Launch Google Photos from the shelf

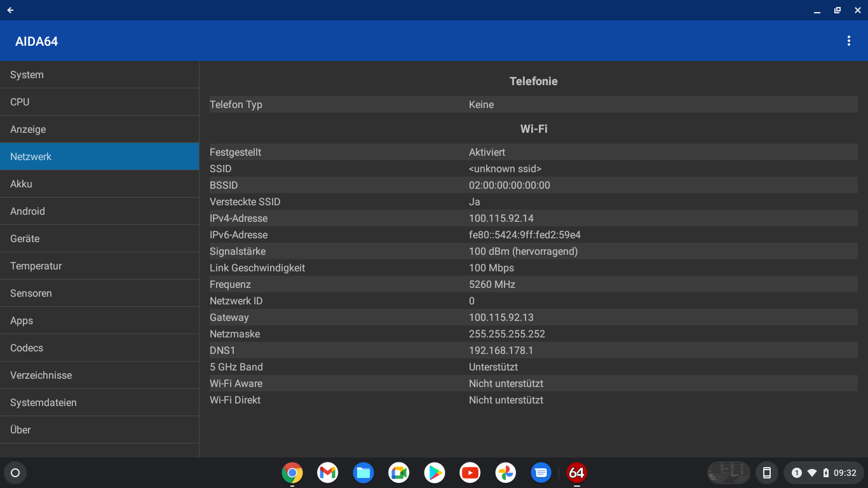506,473
